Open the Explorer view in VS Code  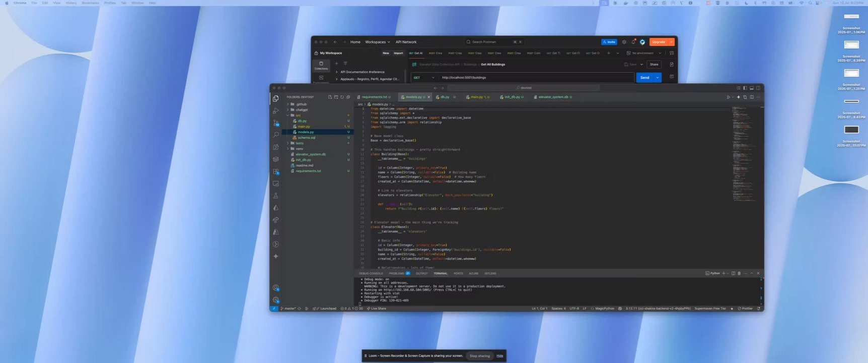[275, 98]
